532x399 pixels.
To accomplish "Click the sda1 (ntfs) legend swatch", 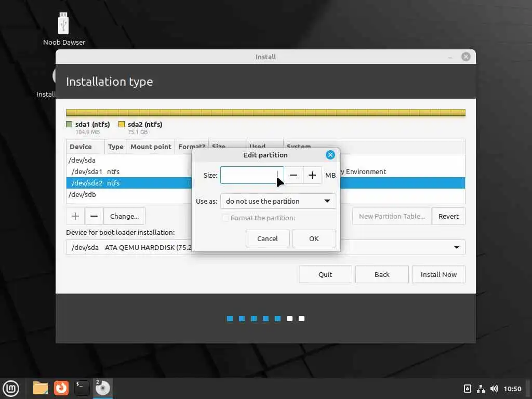I will [69, 124].
